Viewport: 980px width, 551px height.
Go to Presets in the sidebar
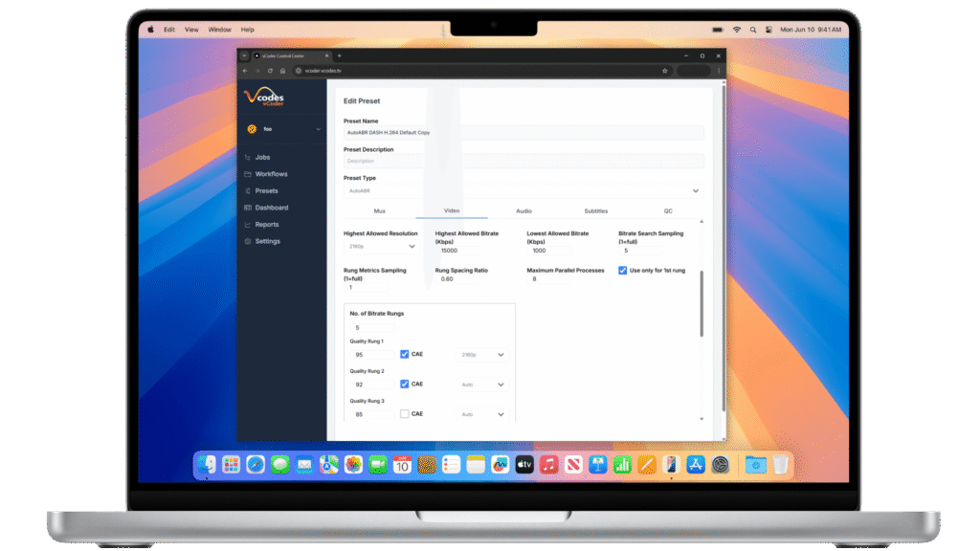pyautogui.click(x=266, y=191)
